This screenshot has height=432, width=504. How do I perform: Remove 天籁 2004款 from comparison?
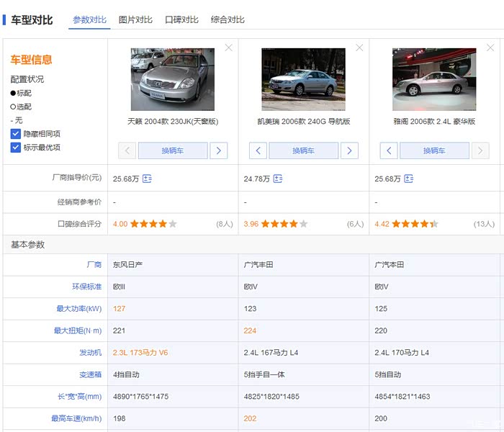[228, 48]
